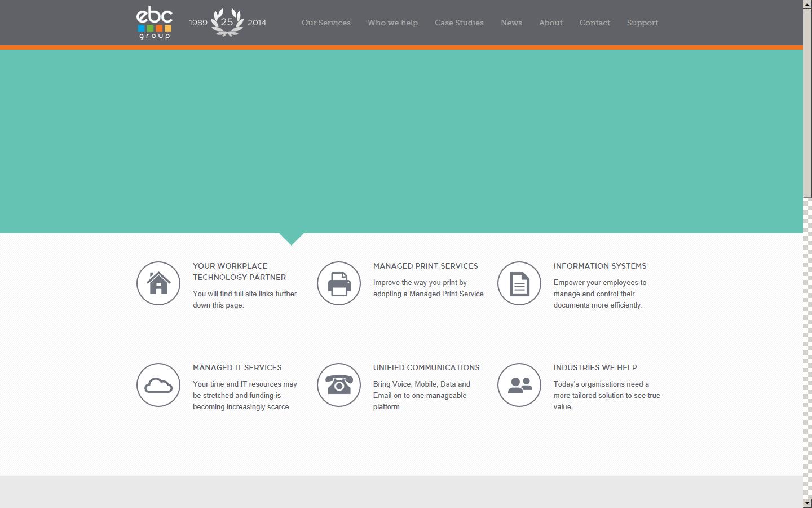Open the Contact page

point(594,23)
